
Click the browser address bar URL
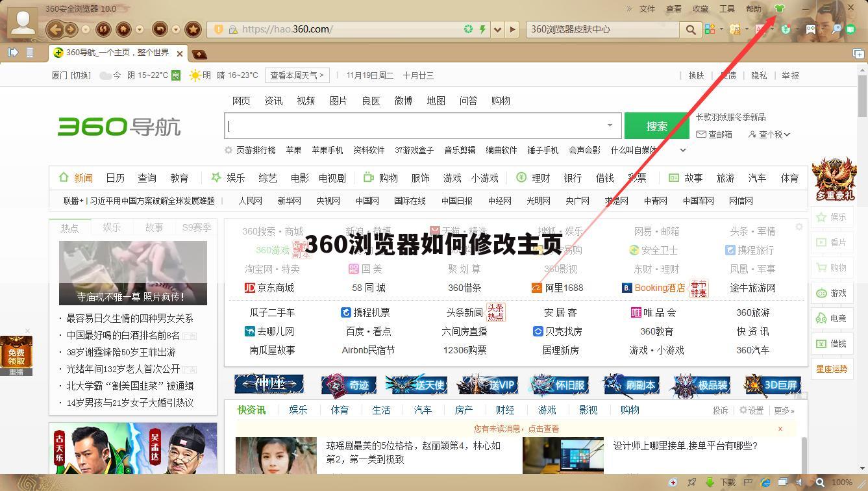click(x=287, y=29)
